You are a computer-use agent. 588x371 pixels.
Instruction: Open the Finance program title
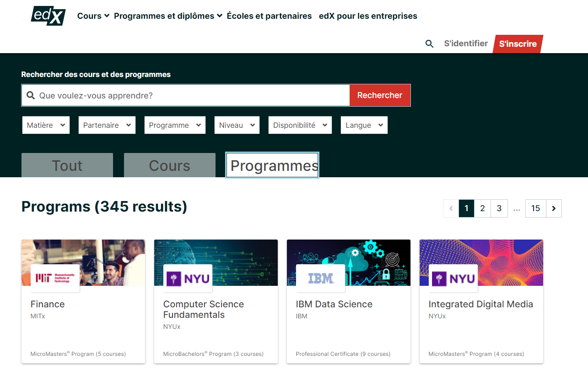pyautogui.click(x=48, y=304)
